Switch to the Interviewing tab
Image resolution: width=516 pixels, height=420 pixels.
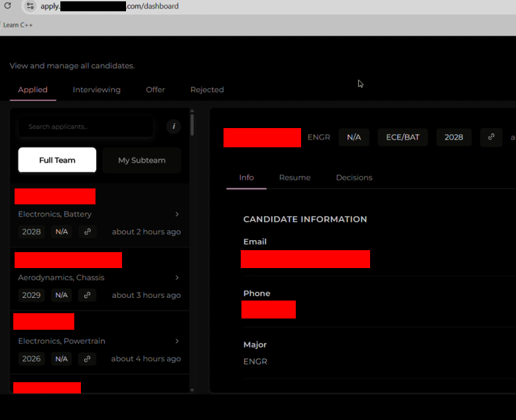click(97, 90)
